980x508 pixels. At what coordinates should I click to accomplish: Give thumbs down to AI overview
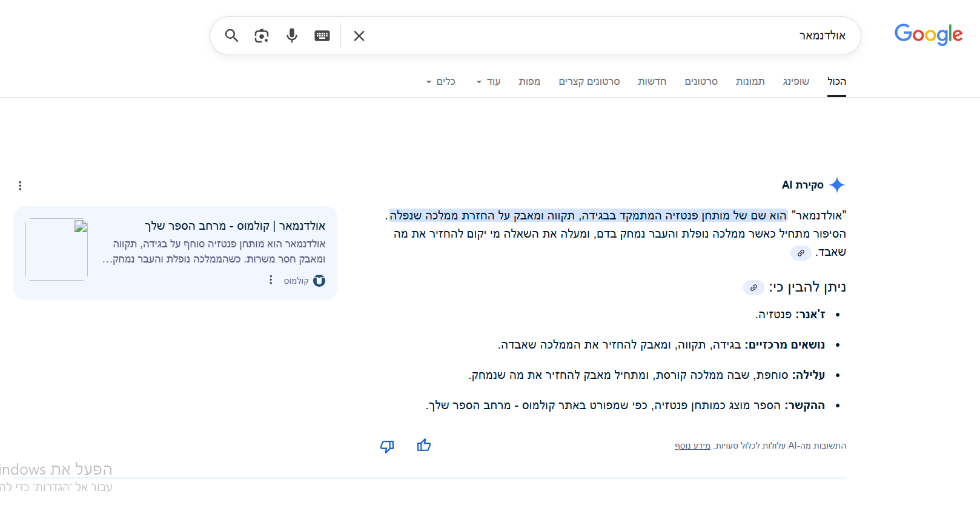387,446
